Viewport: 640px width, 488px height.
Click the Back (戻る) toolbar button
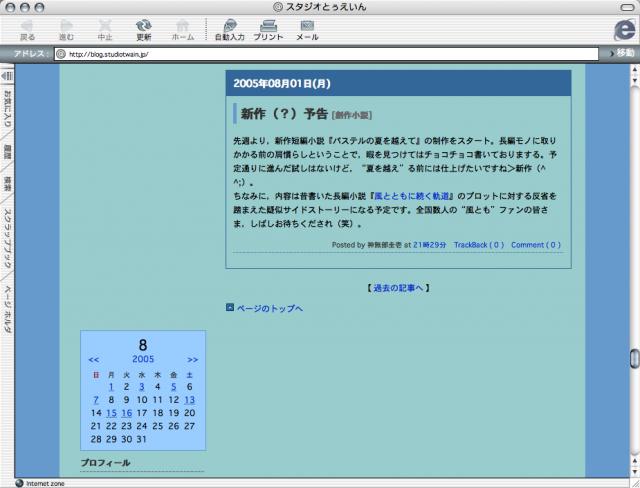(x=27, y=27)
